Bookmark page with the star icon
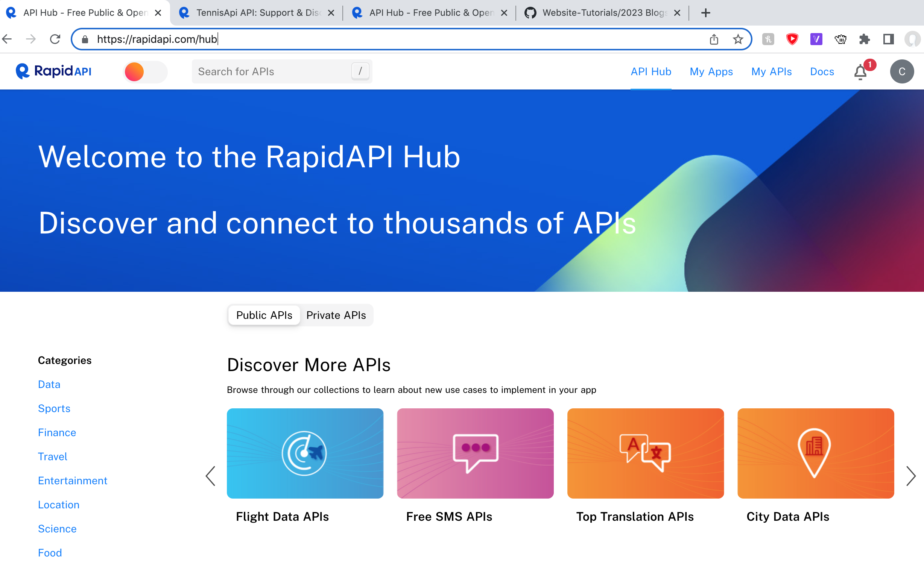The width and height of the screenshot is (924, 564). 738,39
